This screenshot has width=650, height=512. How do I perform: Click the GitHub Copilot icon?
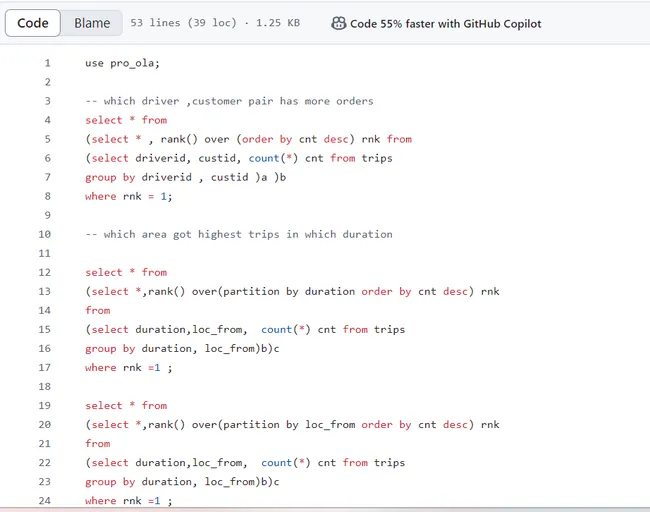[x=339, y=23]
